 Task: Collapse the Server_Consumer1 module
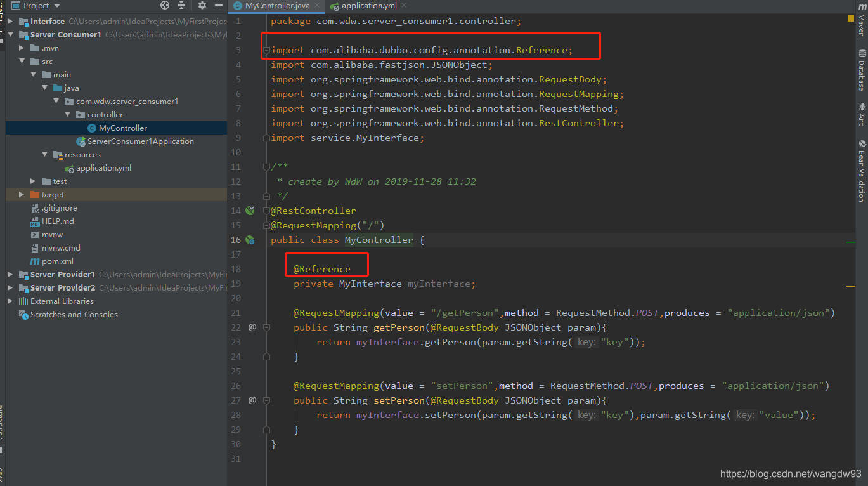[x=11, y=35]
